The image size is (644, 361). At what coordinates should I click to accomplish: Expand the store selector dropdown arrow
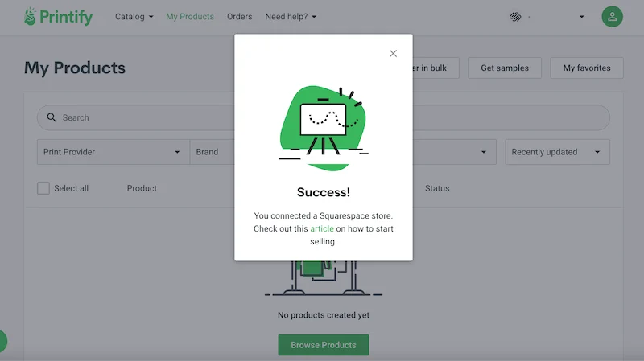tap(581, 17)
